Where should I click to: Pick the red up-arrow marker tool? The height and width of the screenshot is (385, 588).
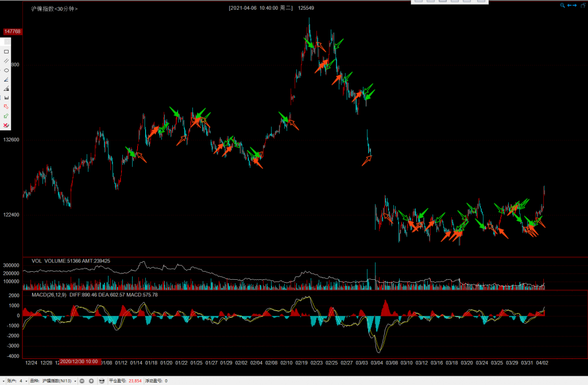click(6, 106)
